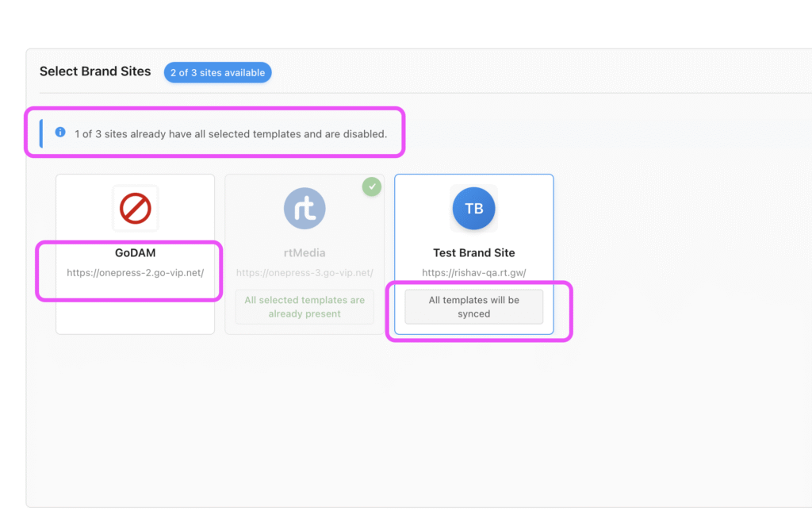Open the onepress-2.go-vip.net URL
The width and height of the screenshot is (812, 515).
tap(135, 273)
